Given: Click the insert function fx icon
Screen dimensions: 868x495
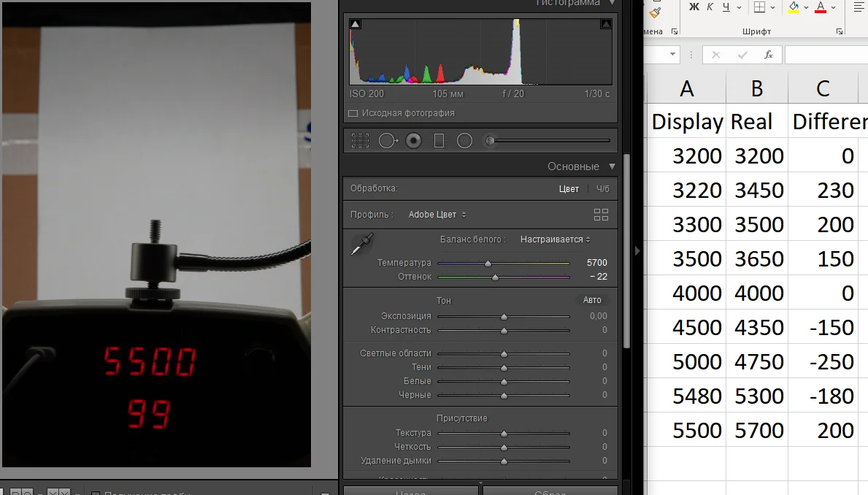Looking at the screenshot, I should click(769, 54).
